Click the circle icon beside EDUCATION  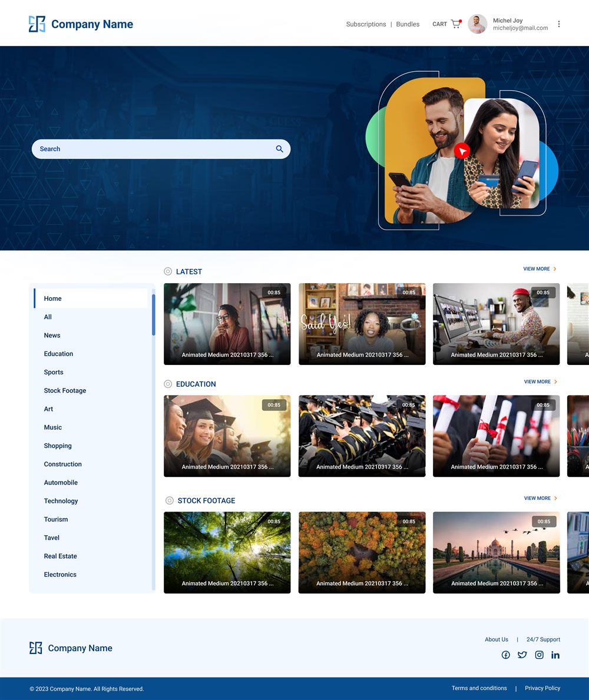click(168, 384)
